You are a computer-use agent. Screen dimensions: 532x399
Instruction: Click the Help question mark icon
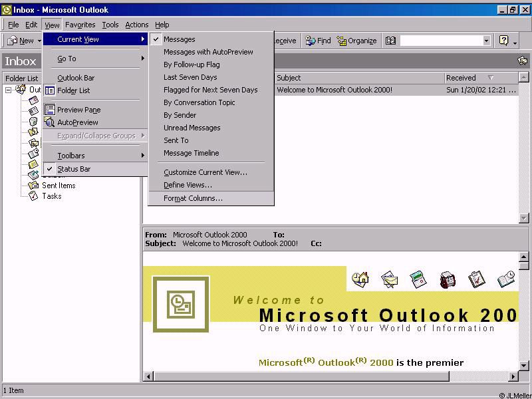pyautogui.click(x=504, y=41)
